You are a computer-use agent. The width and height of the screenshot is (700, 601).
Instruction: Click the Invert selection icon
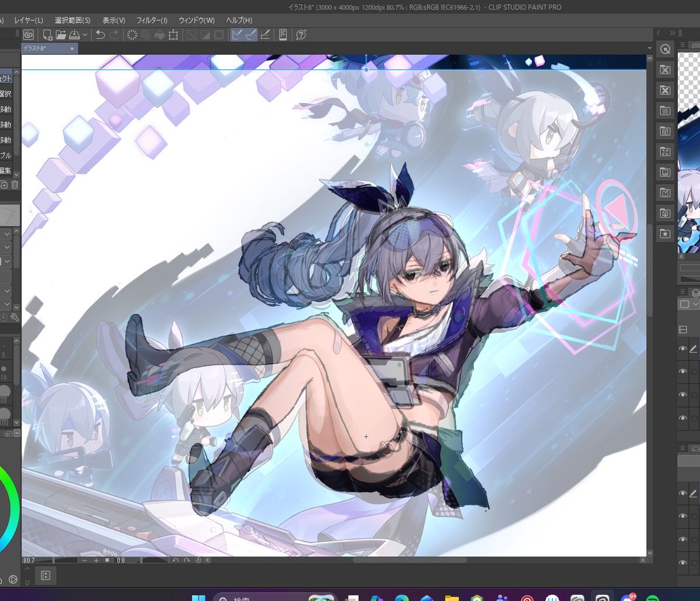point(205,35)
